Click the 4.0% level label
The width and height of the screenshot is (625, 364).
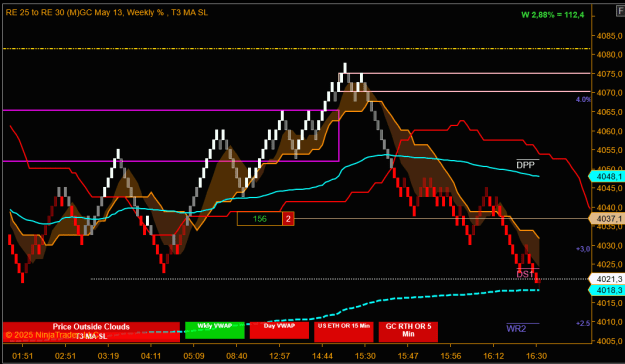[x=583, y=99]
